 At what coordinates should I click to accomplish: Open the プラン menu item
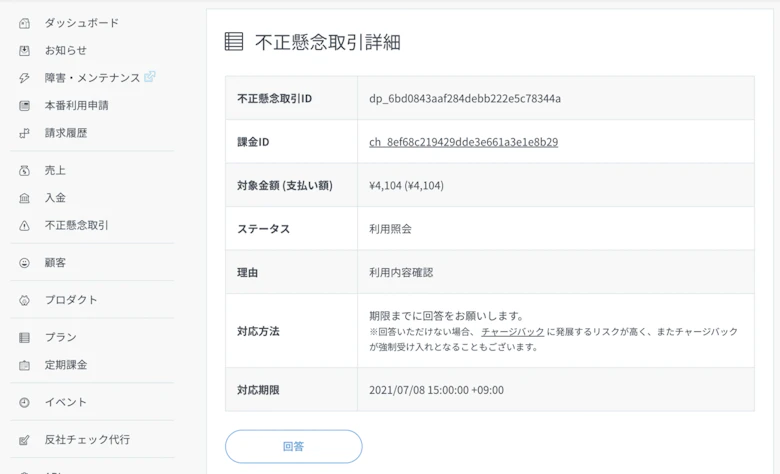[60, 338]
